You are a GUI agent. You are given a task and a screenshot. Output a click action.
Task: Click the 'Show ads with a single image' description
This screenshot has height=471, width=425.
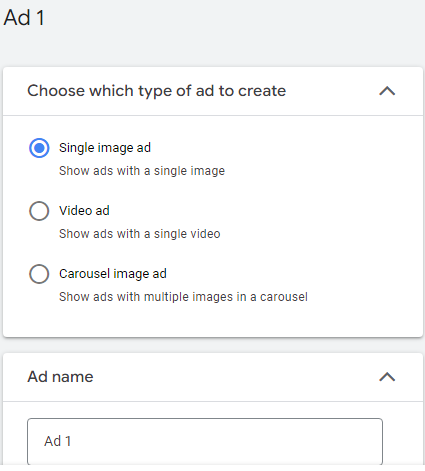(x=142, y=171)
